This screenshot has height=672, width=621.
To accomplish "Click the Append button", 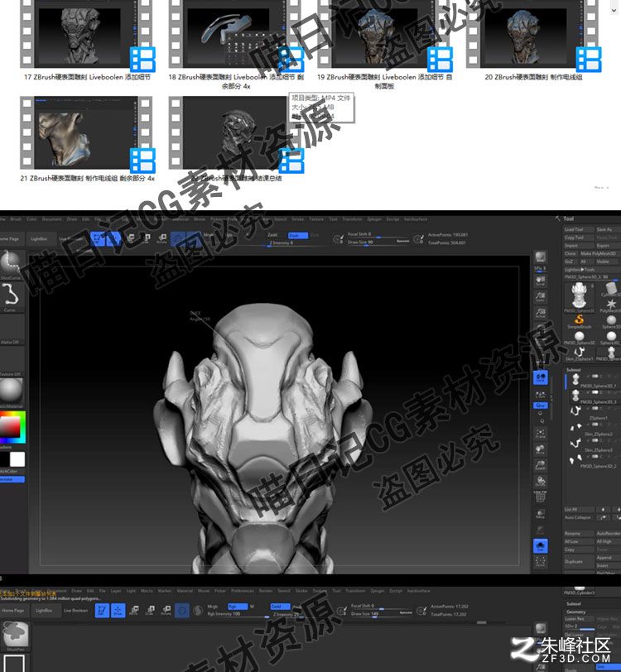I will tap(608, 558).
